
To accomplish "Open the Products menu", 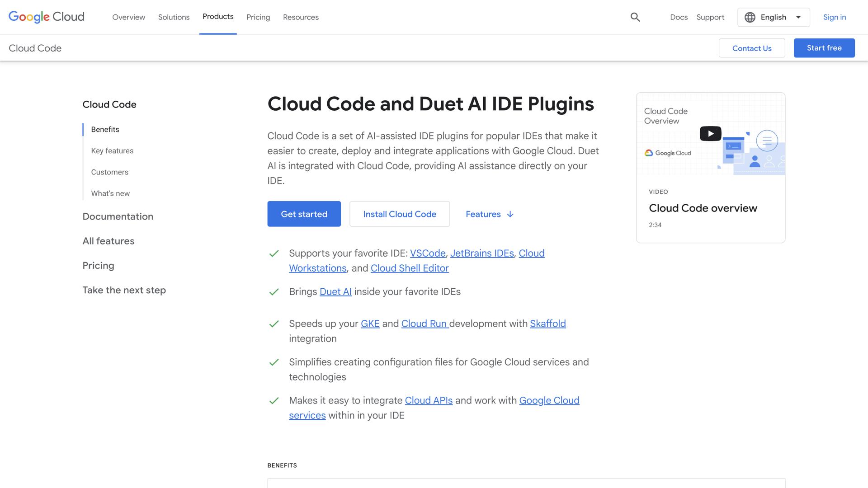I will click(x=218, y=16).
